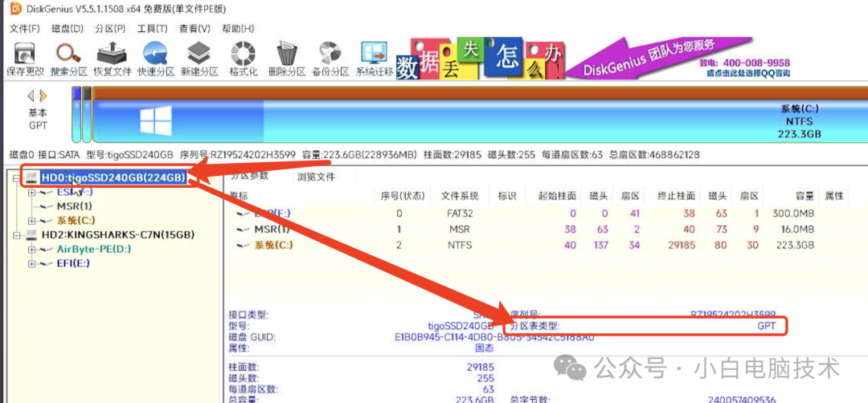Expand the EFI(E:) tree node

tap(32, 263)
